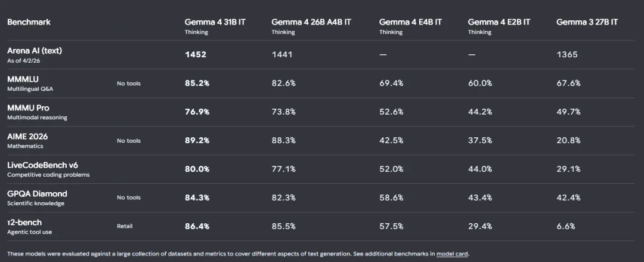The height and width of the screenshot is (262, 644).
Task: Click the Gemma 3 27B IT column header
Action: click(x=587, y=22)
